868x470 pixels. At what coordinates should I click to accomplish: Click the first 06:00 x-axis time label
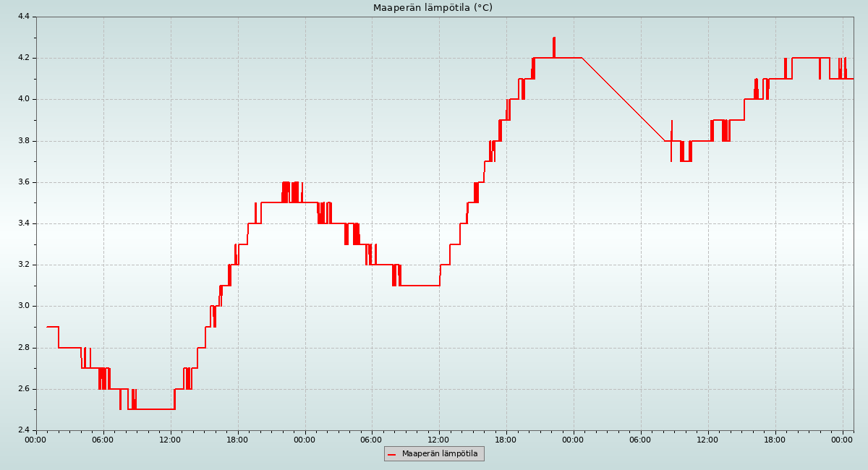(103, 439)
